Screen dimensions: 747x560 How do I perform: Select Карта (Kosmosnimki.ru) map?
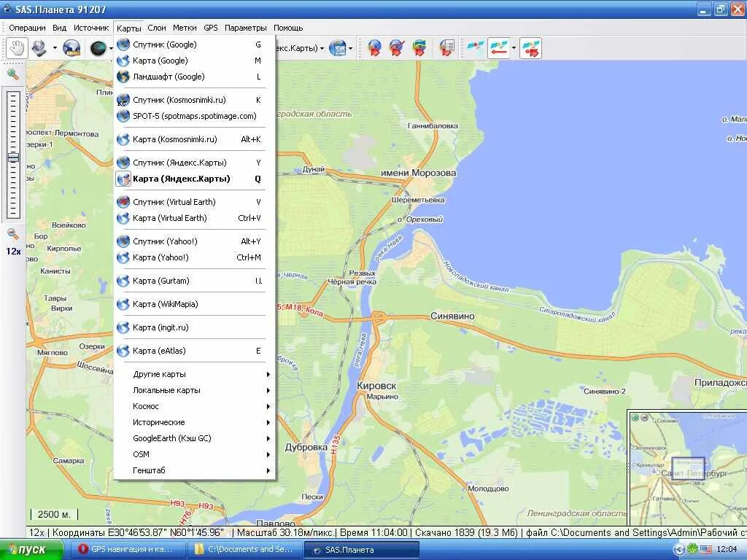point(194,139)
